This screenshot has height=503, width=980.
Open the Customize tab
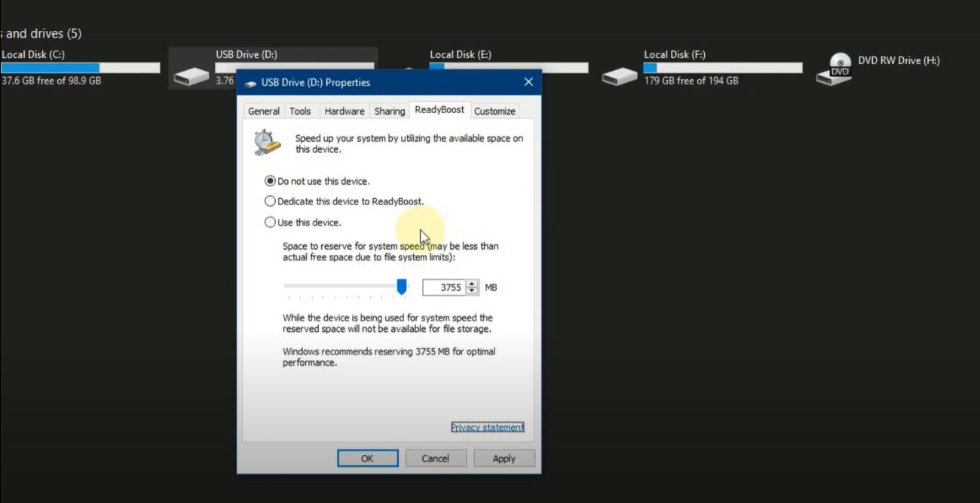click(495, 111)
